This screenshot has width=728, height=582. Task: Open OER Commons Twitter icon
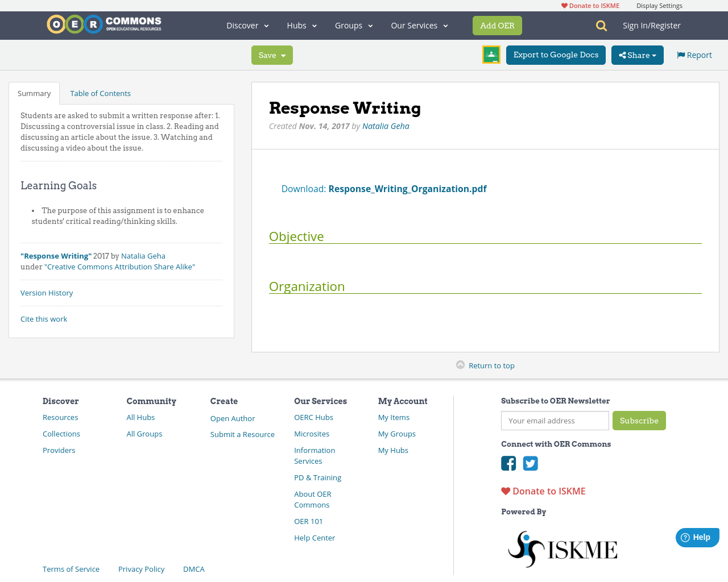(530, 463)
